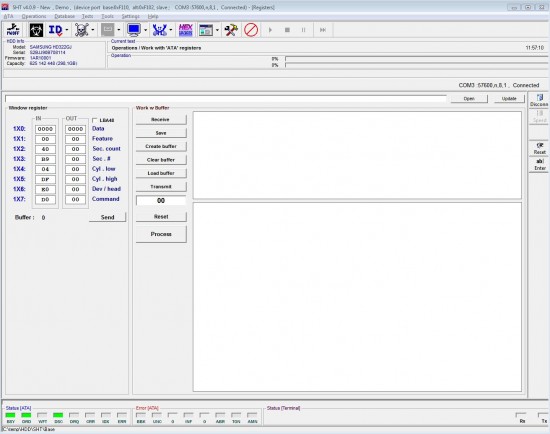This screenshot has width=550, height=434.
Task: Click the Skip to end playback button
Action: click(323, 30)
